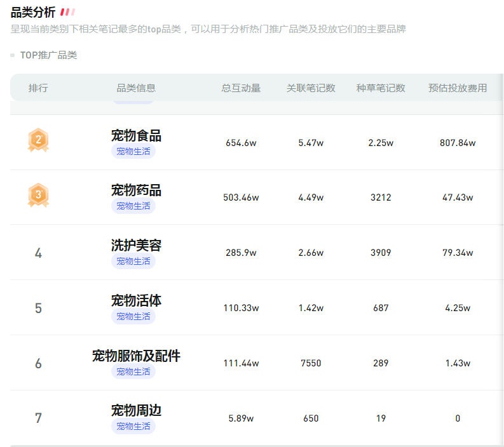The width and height of the screenshot is (504, 447).
Task: Sort by the 种草笔记数 column header
Action: click(x=381, y=88)
